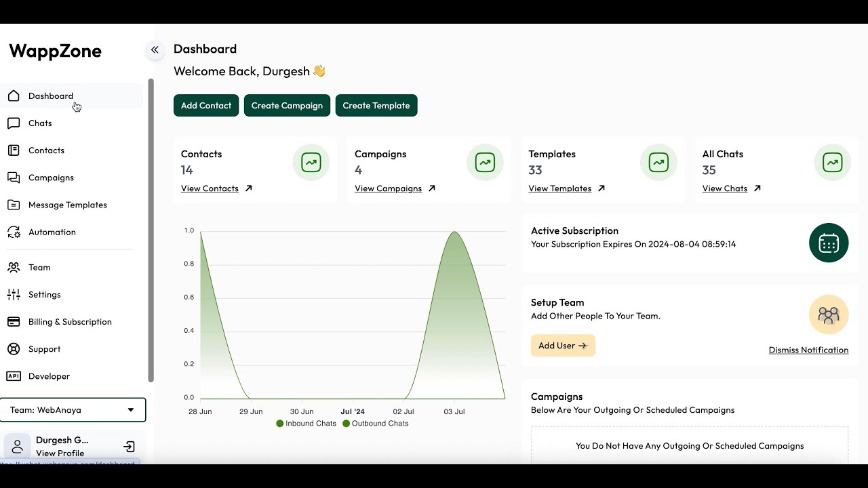The image size is (868, 488).
Task: Click the View Profile link
Action: tap(60, 453)
